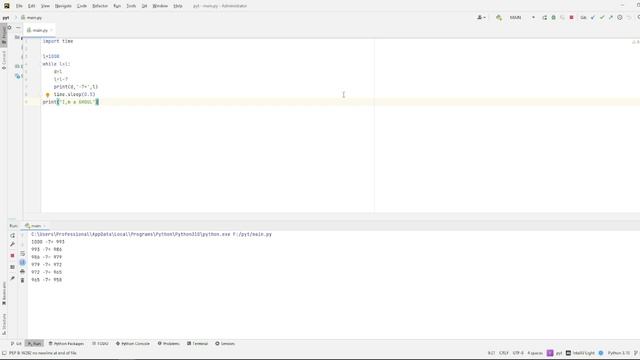Open the TODO tool window

[100, 344]
